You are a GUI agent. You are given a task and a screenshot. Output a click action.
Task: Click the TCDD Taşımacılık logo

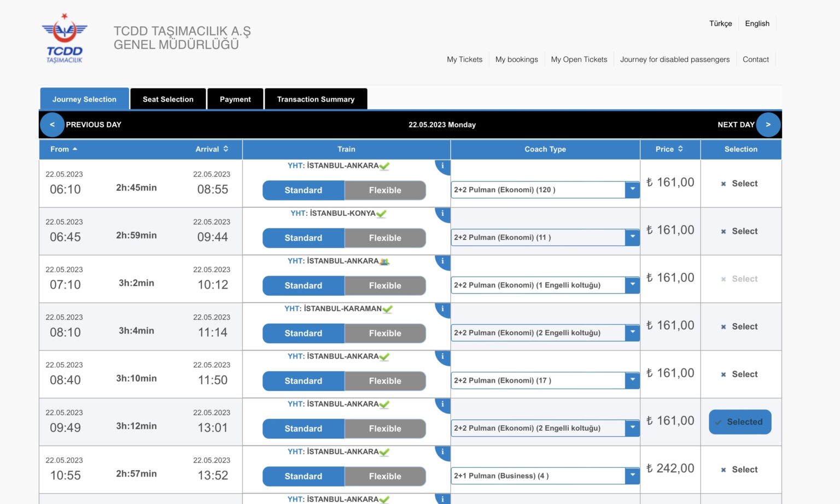click(65, 38)
